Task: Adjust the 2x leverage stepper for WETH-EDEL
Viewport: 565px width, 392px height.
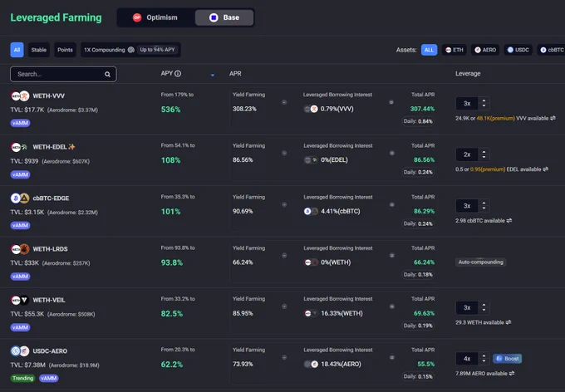Action: 484,154
